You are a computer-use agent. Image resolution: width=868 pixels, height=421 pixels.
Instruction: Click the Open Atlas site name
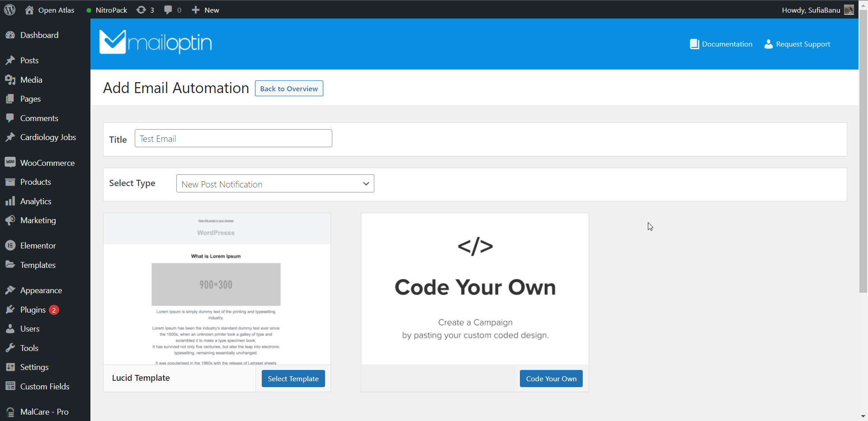[56, 10]
